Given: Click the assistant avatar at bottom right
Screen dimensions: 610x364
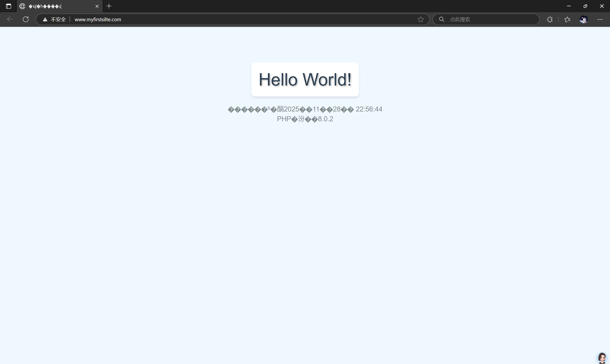Looking at the screenshot, I should pyautogui.click(x=602, y=358).
